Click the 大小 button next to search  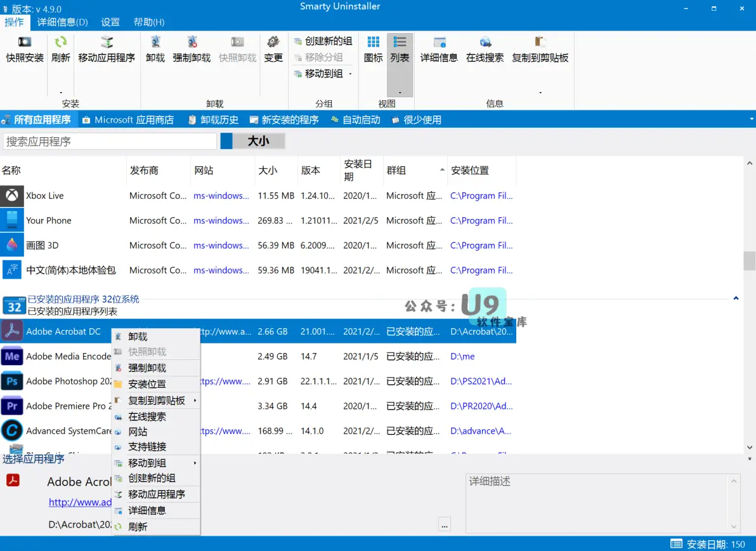[x=258, y=141]
